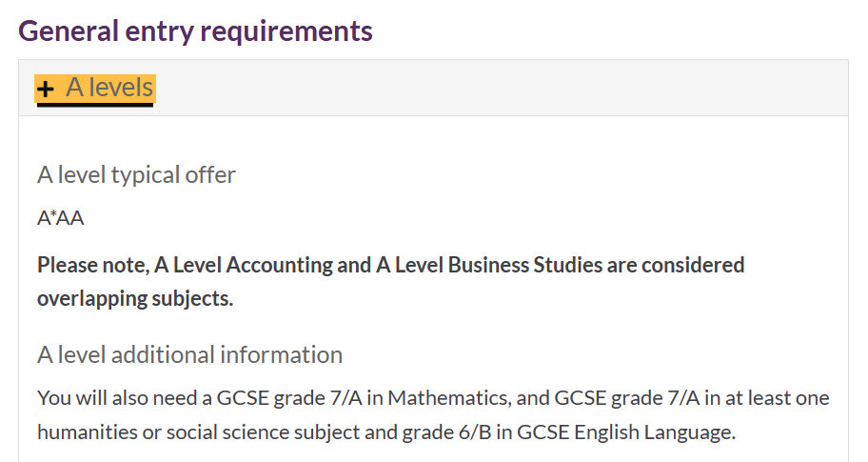Select the A level additional information heading

tap(190, 354)
